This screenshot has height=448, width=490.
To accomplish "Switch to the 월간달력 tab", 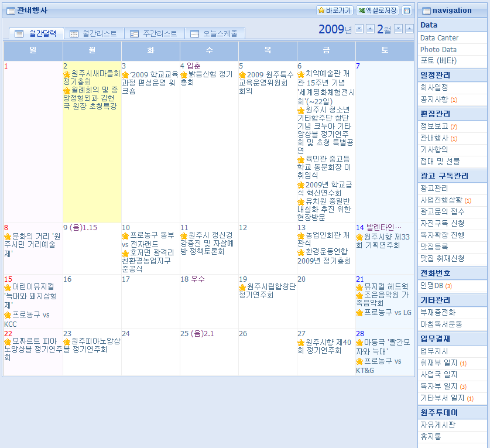I will pyautogui.click(x=36, y=33).
